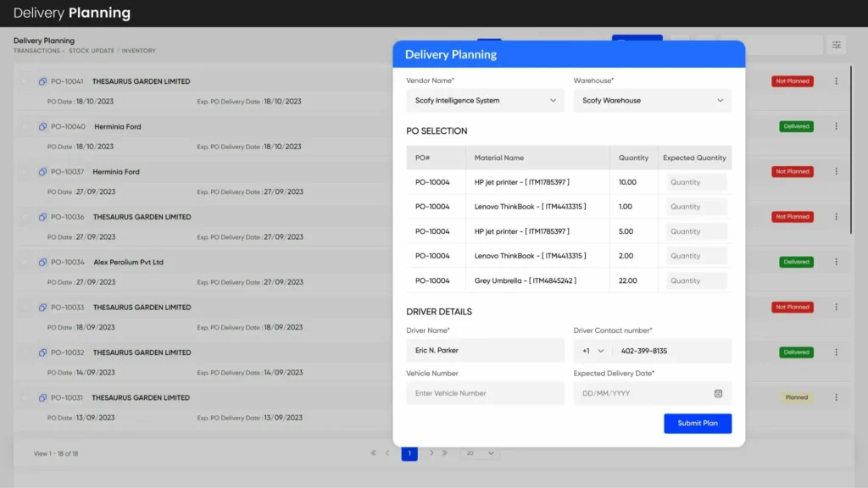This screenshot has height=488, width=868.
Task: Open the three-dot menu for PO-10034
Action: (x=836, y=262)
